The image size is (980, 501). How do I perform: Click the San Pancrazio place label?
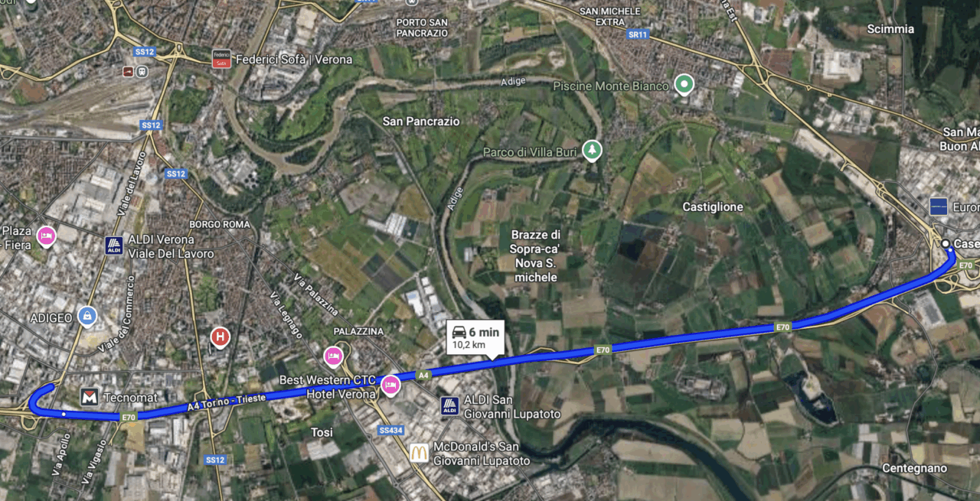(421, 121)
